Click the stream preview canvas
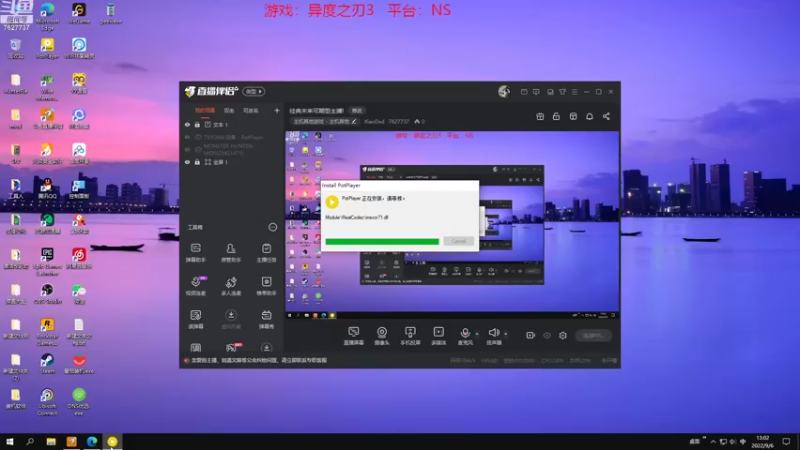 coord(452,226)
